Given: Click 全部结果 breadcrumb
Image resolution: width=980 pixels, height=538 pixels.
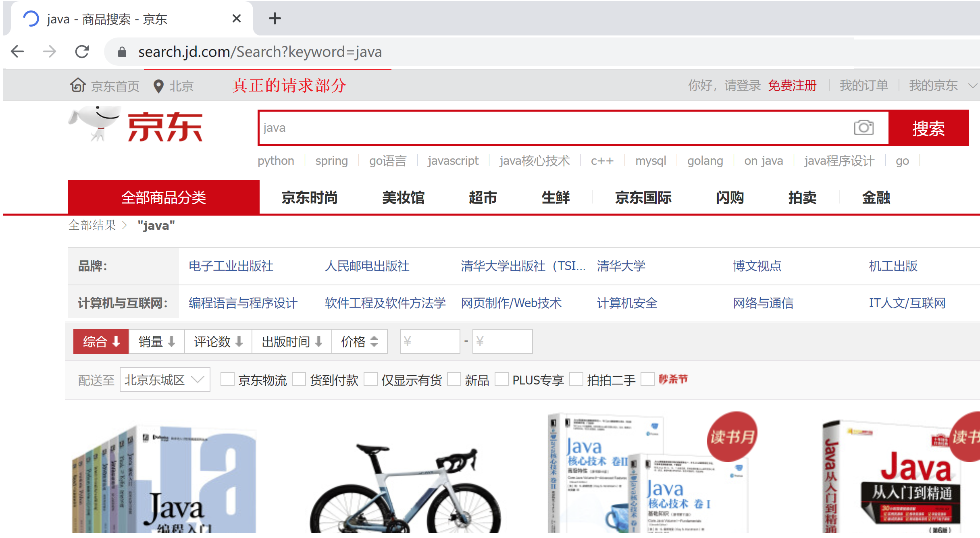Looking at the screenshot, I should 92,225.
